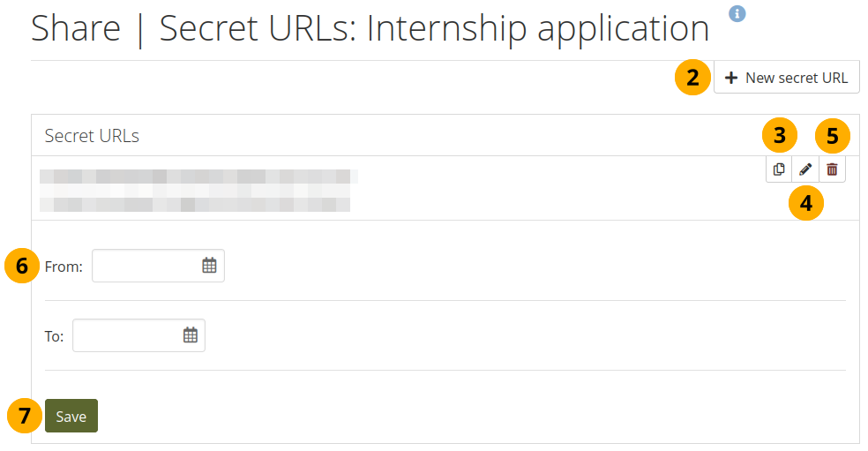The width and height of the screenshot is (868, 451).
Task: Copy the secret URL to clipboard
Action: click(778, 169)
